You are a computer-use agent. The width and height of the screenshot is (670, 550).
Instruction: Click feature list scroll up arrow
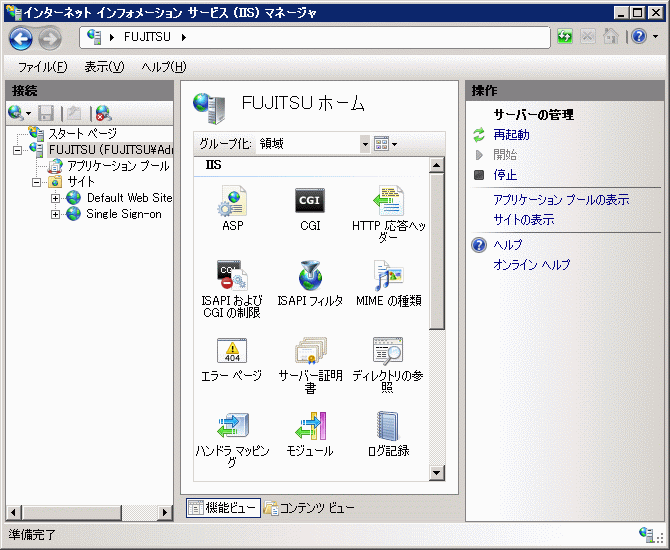coord(437,165)
